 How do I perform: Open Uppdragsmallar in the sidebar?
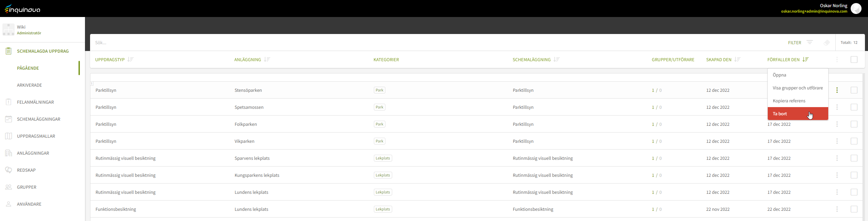point(36,136)
